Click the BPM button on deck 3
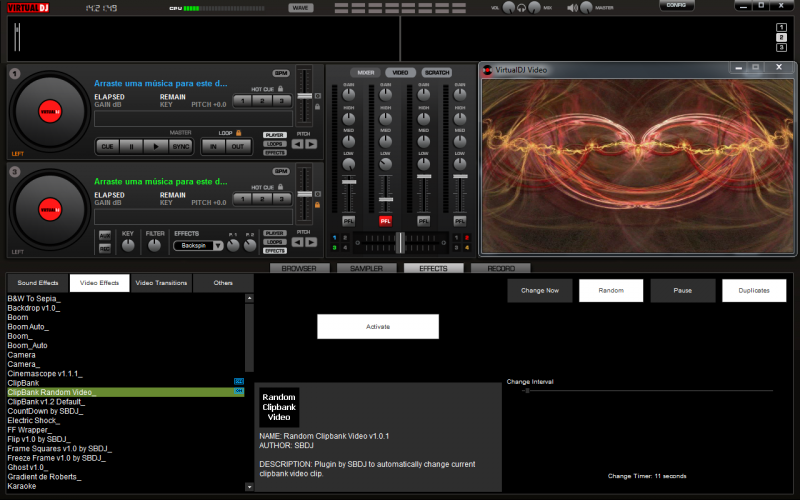Viewport: 800px width, 500px height. coord(281,171)
